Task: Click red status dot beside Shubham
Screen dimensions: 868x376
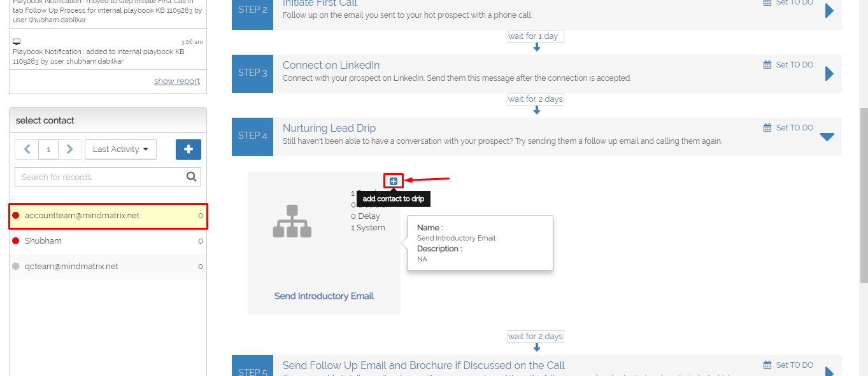Action: pyautogui.click(x=16, y=241)
